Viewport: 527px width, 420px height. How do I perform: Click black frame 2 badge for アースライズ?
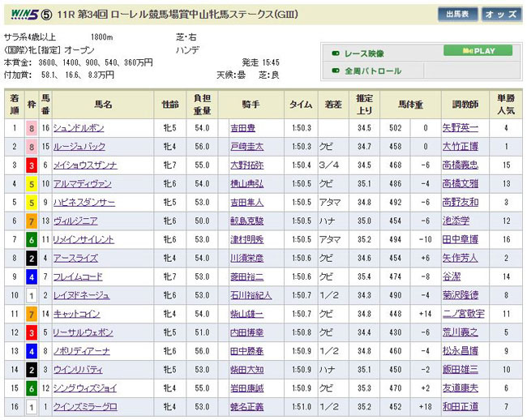tap(32, 259)
